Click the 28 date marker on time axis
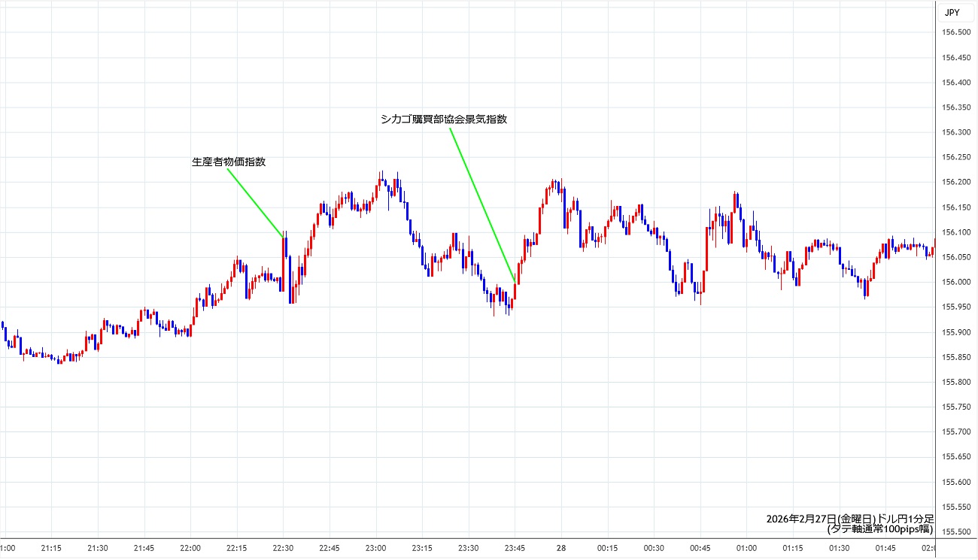978x560 pixels. 560,548
